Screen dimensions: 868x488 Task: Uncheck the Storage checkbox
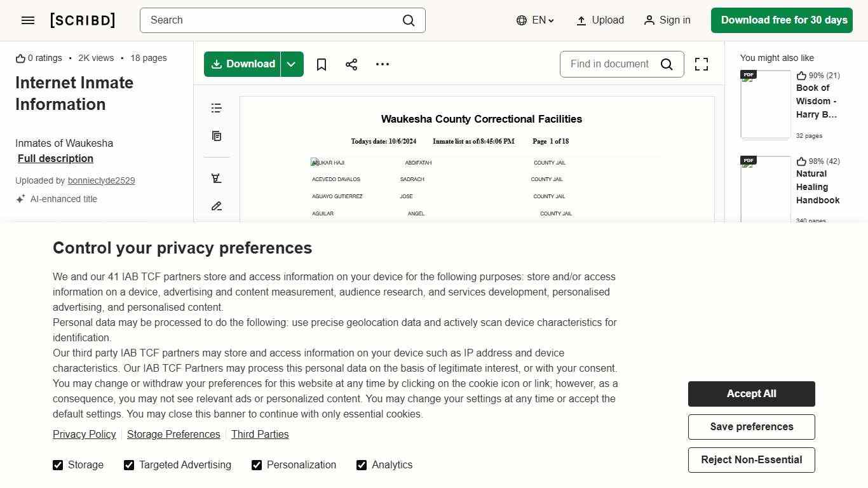point(58,465)
